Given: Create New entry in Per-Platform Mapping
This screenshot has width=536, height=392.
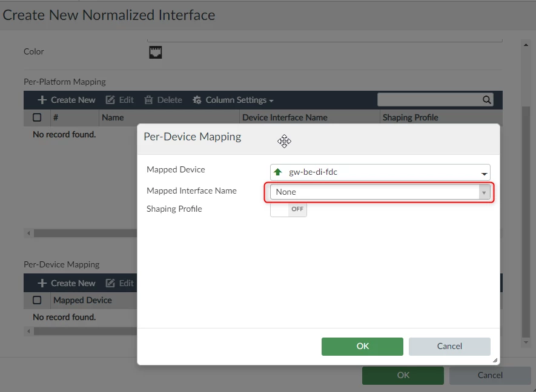Looking at the screenshot, I should pyautogui.click(x=66, y=100).
